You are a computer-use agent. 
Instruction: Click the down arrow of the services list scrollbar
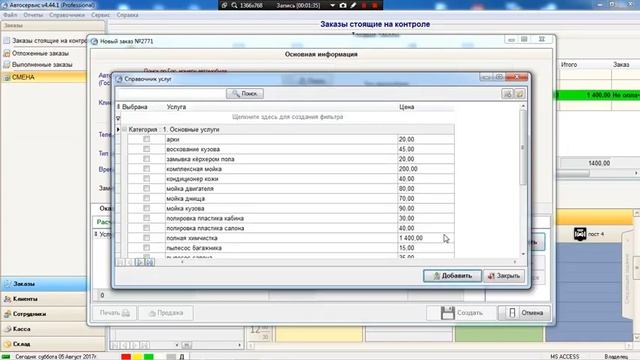point(523,254)
